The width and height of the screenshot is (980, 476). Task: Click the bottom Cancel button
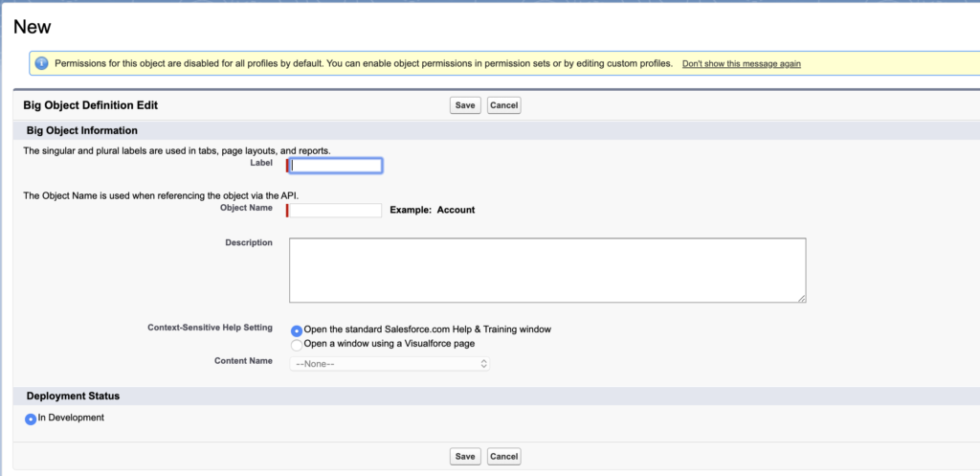click(503, 457)
